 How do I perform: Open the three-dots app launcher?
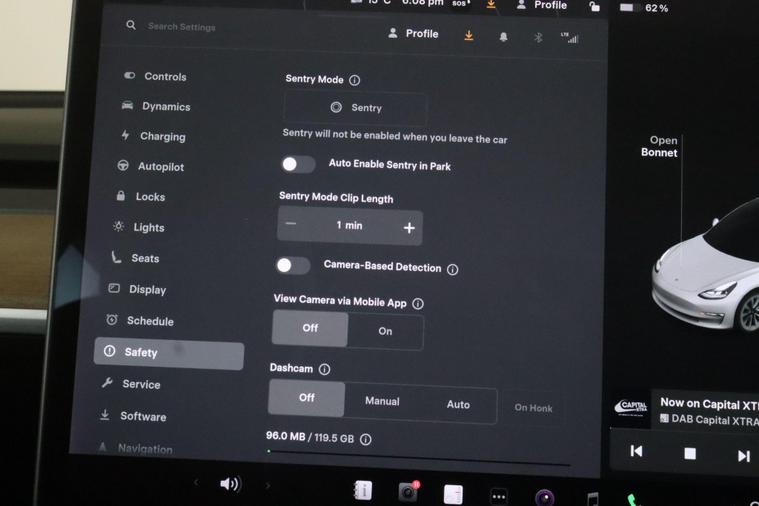coord(498,496)
